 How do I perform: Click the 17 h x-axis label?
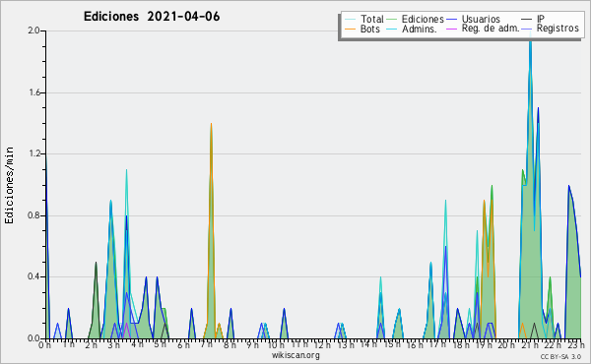tap(438, 344)
